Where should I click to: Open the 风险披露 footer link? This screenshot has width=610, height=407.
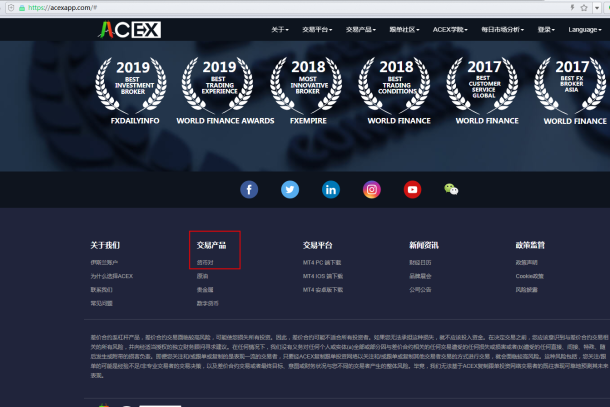click(526, 290)
